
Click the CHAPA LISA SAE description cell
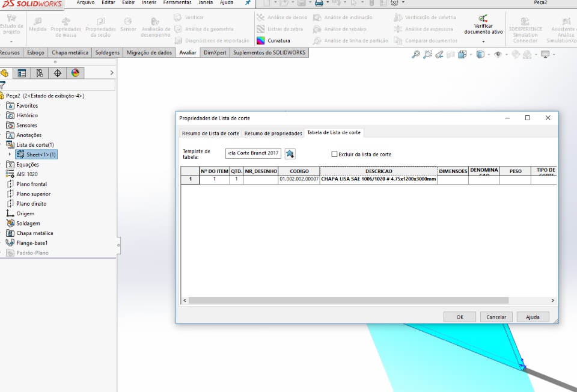coord(378,179)
